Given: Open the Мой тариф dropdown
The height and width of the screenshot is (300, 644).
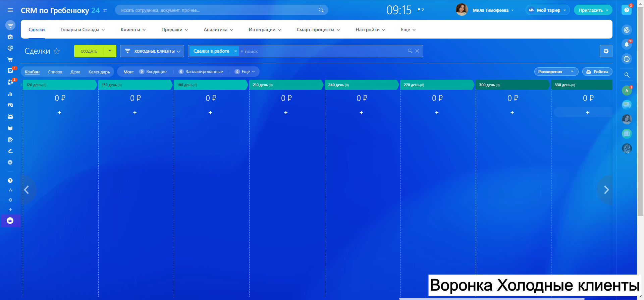Looking at the screenshot, I should pyautogui.click(x=548, y=10).
